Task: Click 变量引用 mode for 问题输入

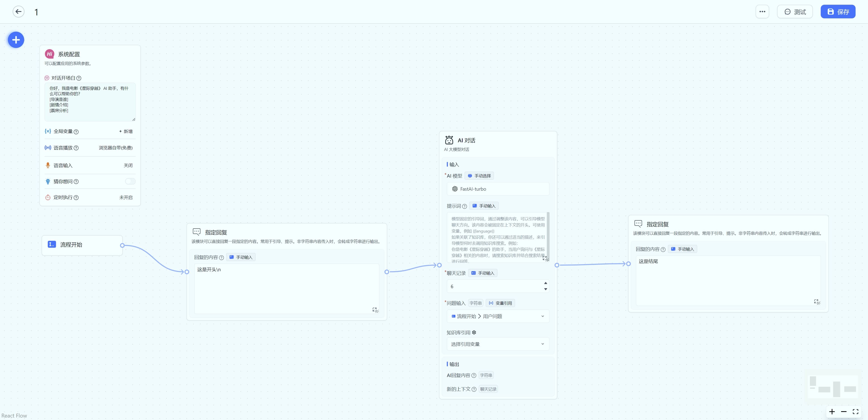Action: (x=500, y=303)
